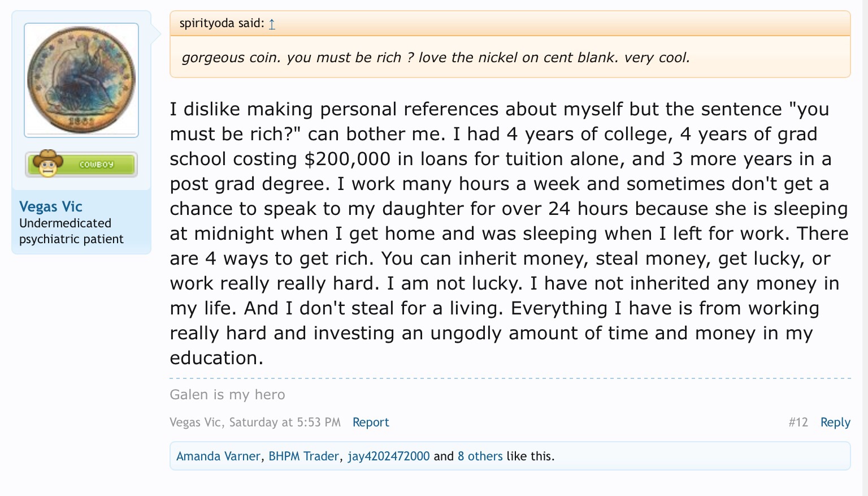
Task: Click 'Undermedicated psychiatric patient' user title
Action: pyautogui.click(x=71, y=231)
